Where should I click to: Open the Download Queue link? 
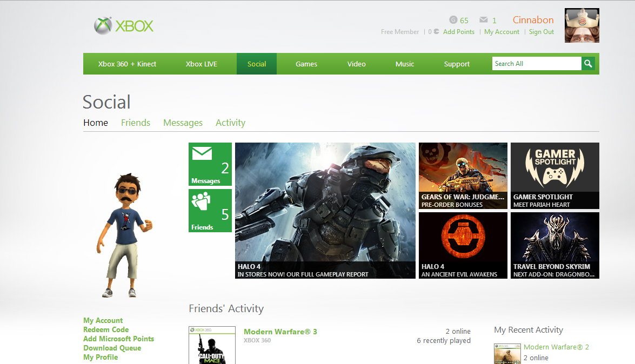(x=112, y=348)
